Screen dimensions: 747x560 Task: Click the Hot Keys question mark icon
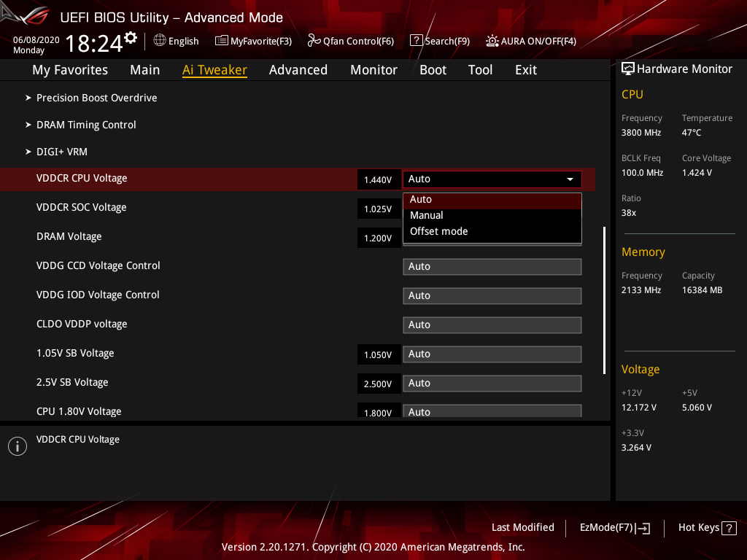click(729, 528)
